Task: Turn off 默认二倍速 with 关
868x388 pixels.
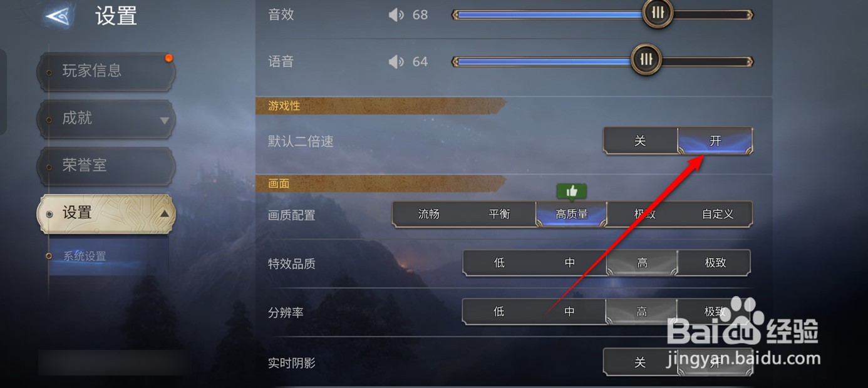Action: 640,141
